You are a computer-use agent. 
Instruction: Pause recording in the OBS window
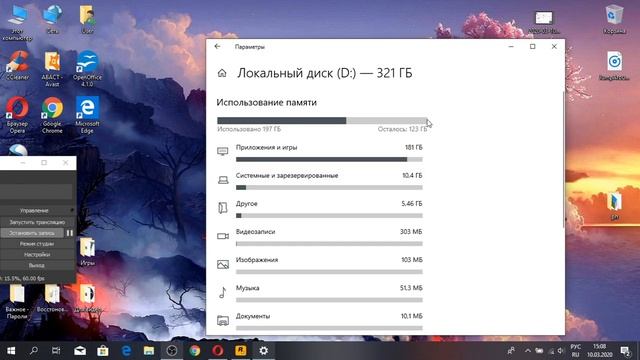click(x=70, y=233)
